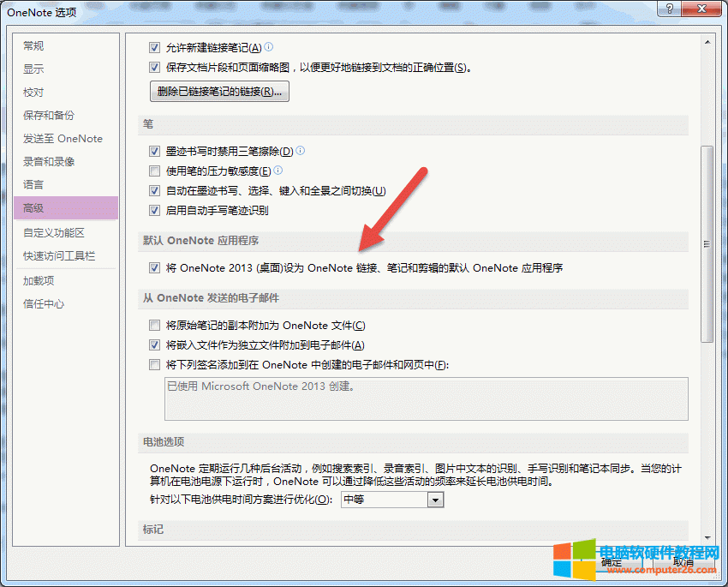Open 保存和备份 settings category
This screenshot has width=728, height=587.
[x=49, y=116]
